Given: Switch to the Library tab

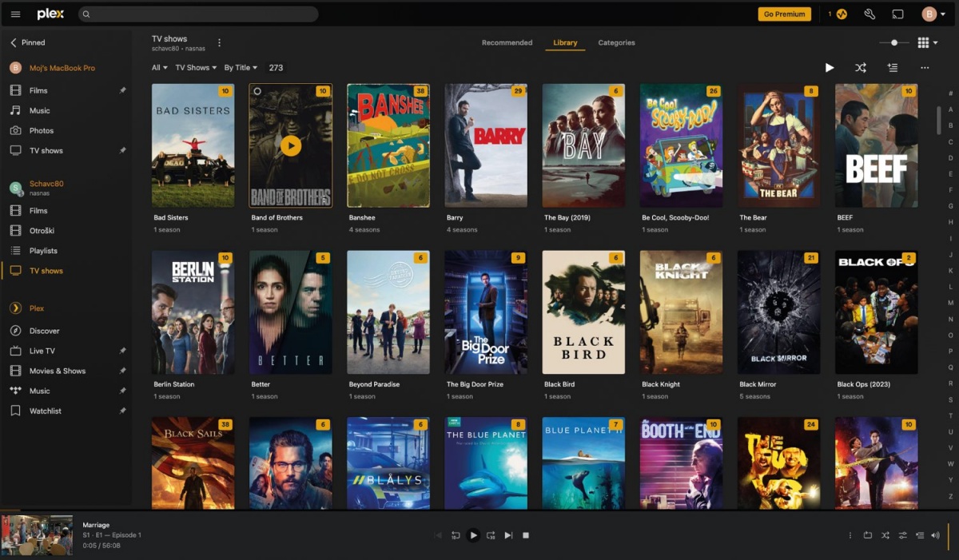Looking at the screenshot, I should [565, 42].
